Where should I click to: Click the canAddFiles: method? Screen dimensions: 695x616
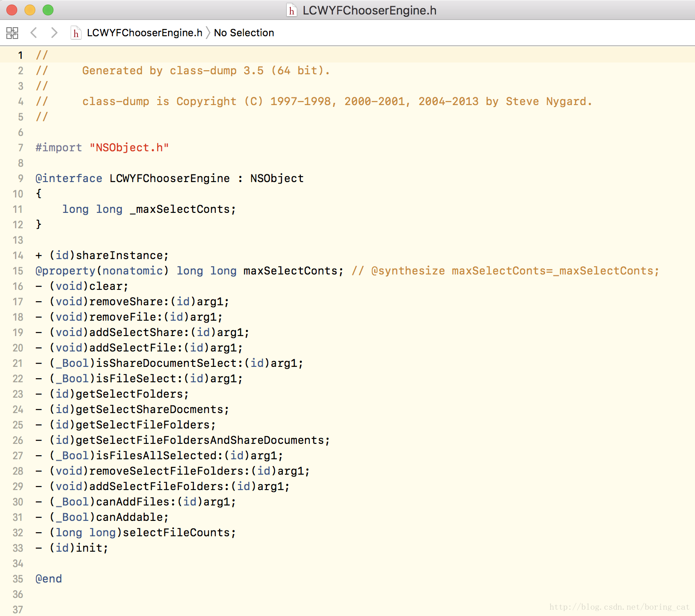point(136,502)
